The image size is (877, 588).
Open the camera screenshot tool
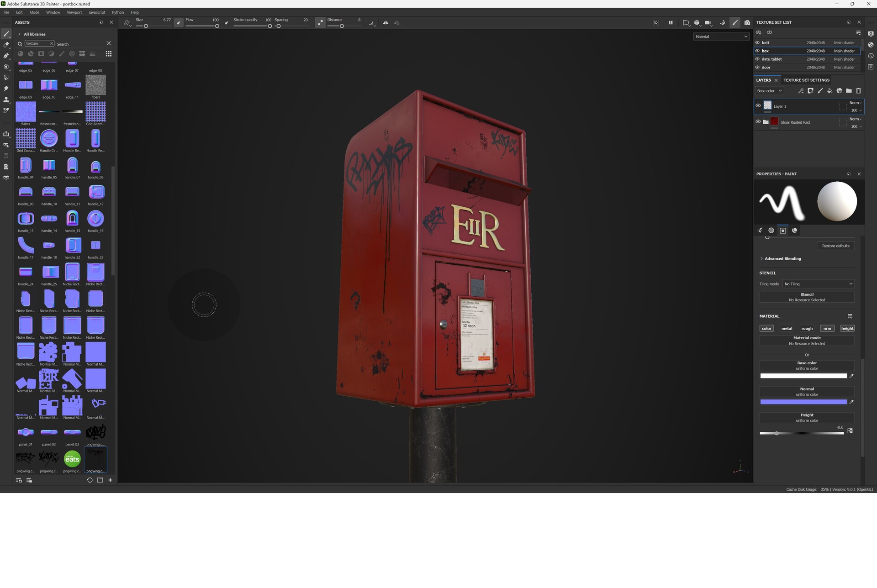[748, 22]
